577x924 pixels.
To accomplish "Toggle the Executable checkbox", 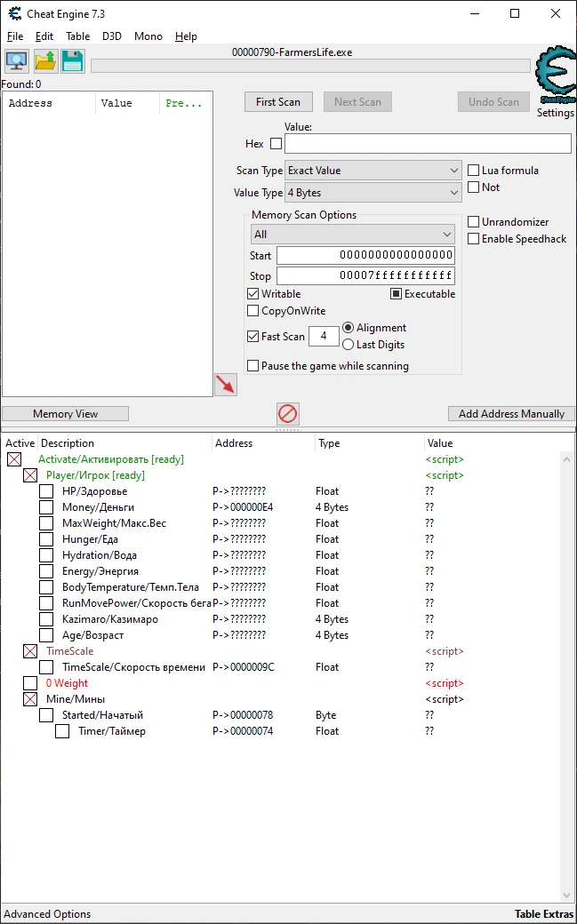I will point(397,294).
